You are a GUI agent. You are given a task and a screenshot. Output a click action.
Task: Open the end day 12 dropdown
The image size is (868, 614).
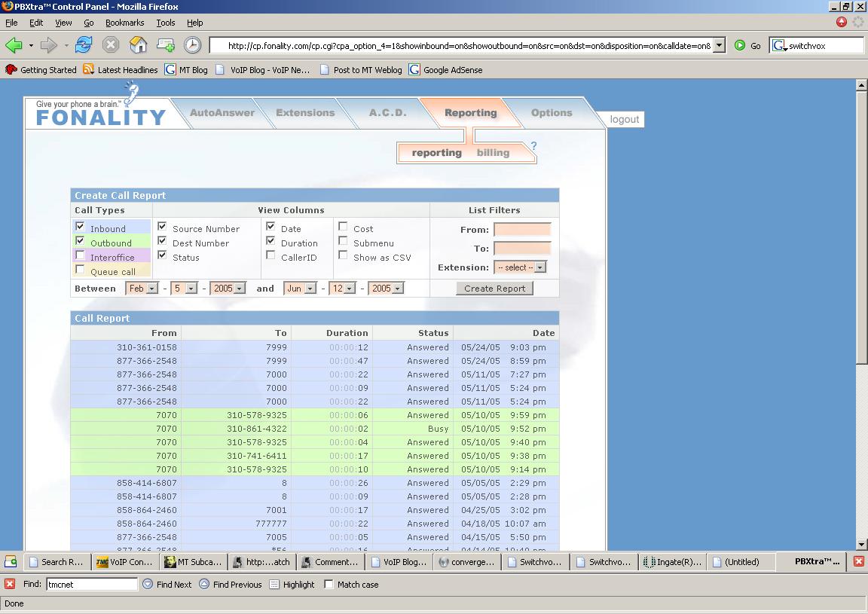[x=342, y=289]
